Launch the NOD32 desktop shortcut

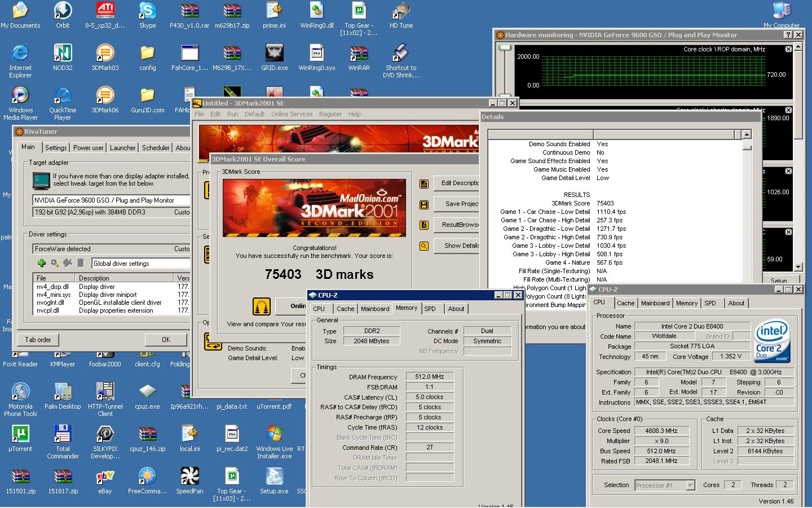click(63, 54)
